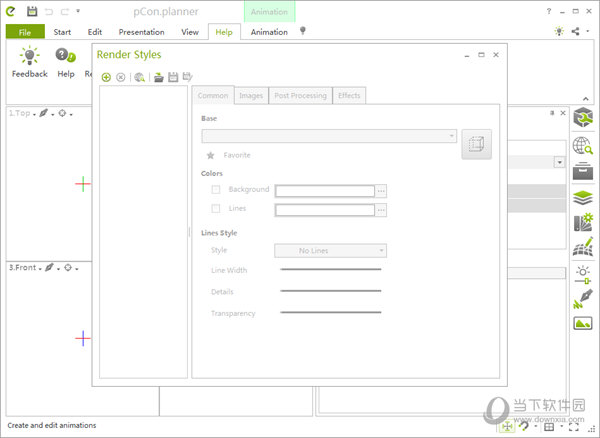This screenshot has width=600, height=438.
Task: Open the Style dropdown showing No Lines
Action: (330, 251)
